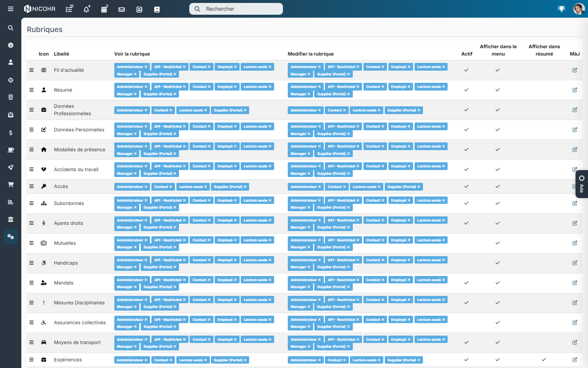Open the hamburger menu in top bar
Viewport: 588px width, 368px height.
11,9
